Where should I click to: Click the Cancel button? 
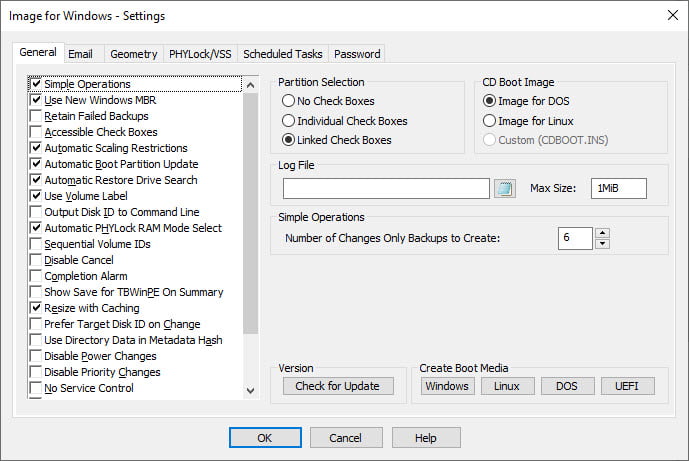coord(346,438)
